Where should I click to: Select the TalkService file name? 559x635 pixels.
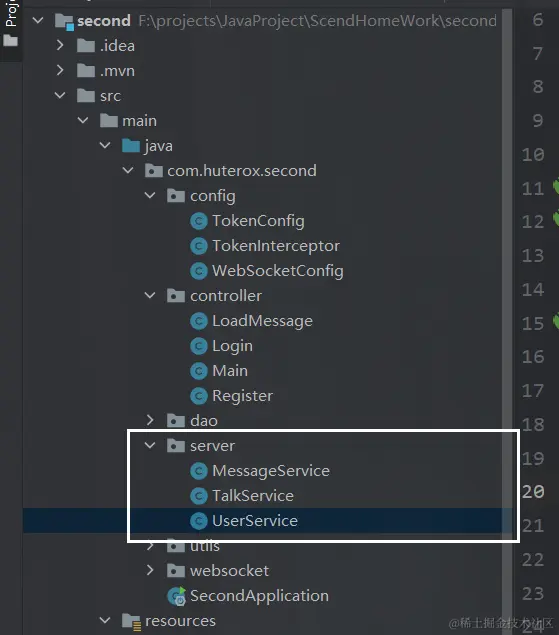(253, 496)
